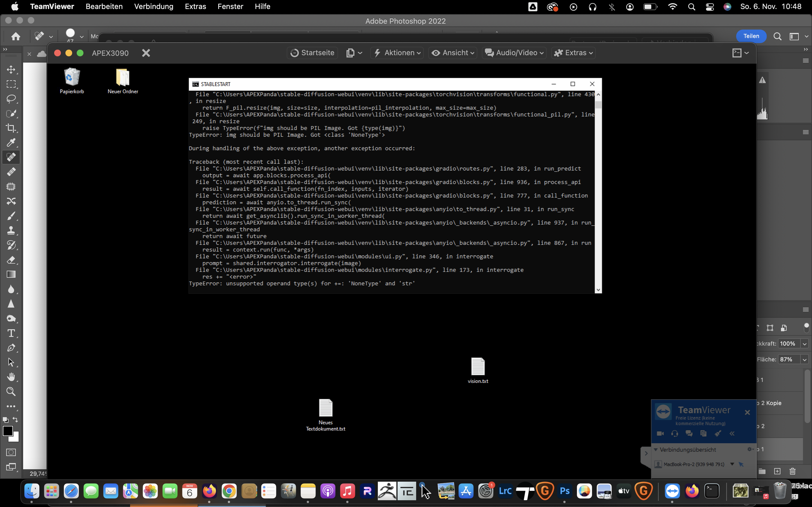Click the Eraser tool

(11, 260)
